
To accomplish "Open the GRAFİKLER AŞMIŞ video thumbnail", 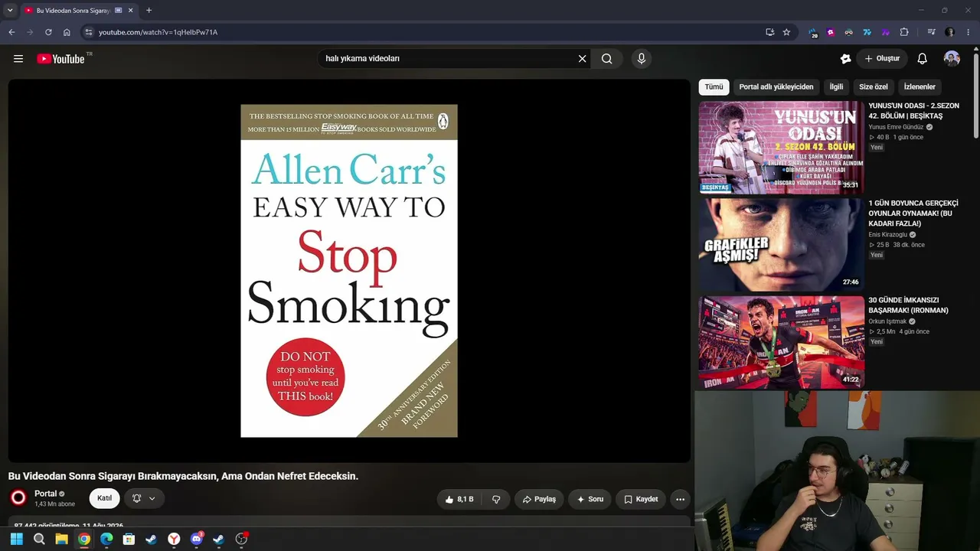I will [781, 245].
